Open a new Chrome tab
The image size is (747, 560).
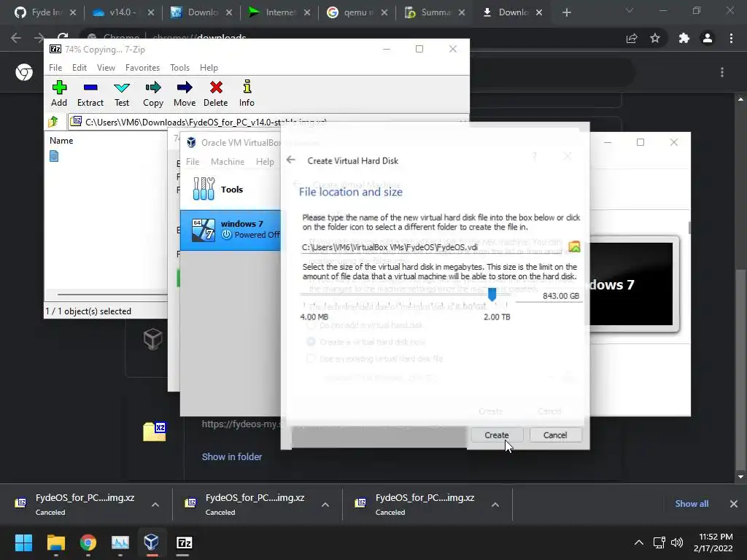click(566, 12)
